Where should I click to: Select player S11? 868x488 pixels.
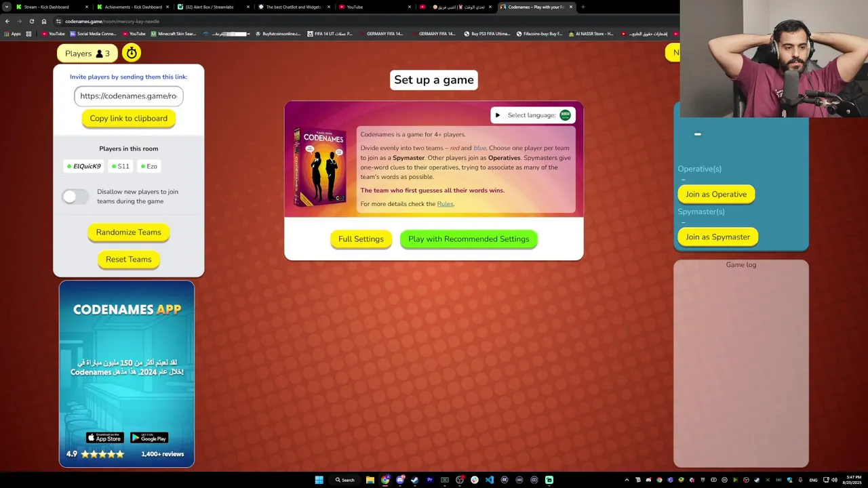(x=121, y=166)
